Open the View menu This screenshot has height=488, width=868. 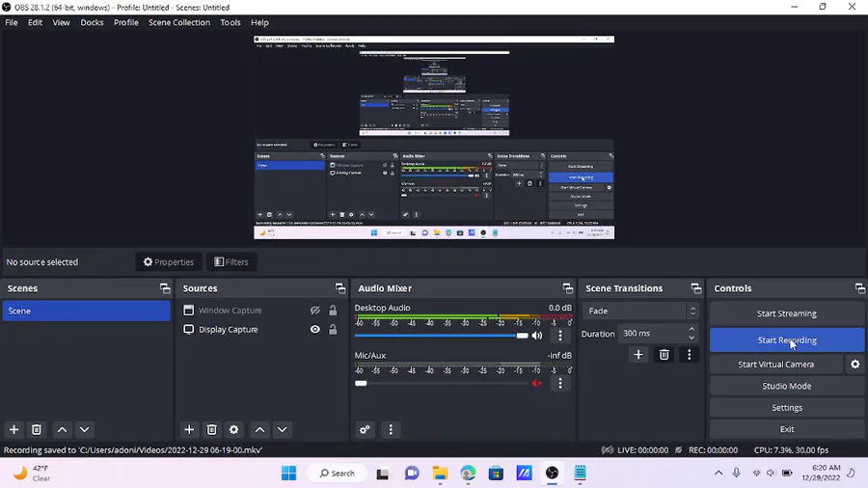61,23
